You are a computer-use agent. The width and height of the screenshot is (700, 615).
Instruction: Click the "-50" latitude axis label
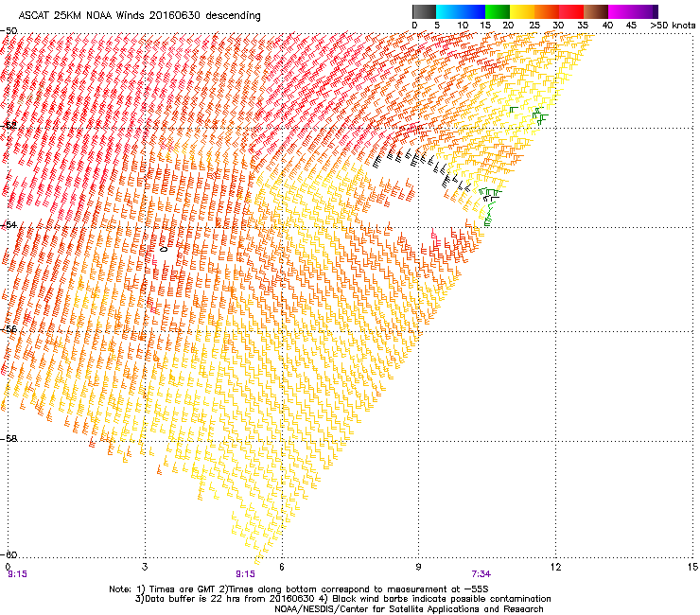pos(9,31)
